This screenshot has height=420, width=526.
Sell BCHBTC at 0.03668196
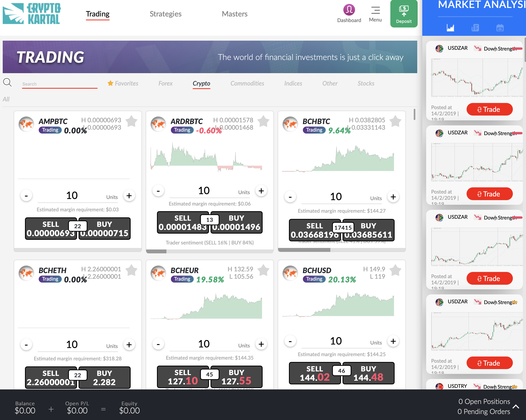315,230
